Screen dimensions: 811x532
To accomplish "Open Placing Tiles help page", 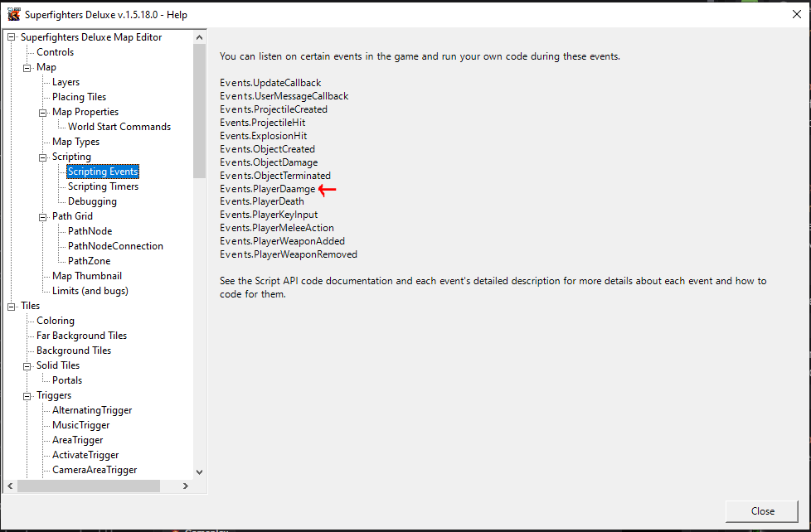I will (79, 97).
